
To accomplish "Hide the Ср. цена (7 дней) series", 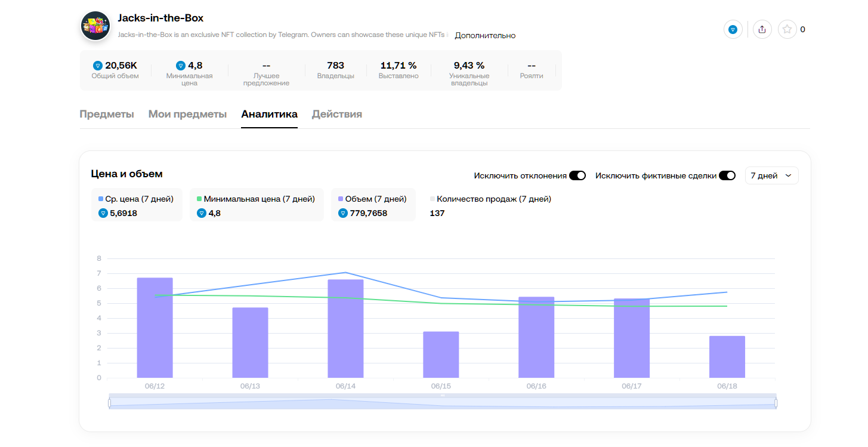I will coord(135,199).
